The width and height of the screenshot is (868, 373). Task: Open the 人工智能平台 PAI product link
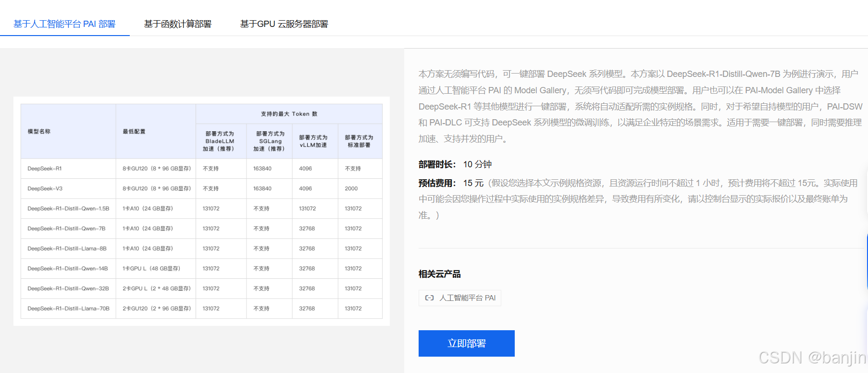tap(460, 298)
